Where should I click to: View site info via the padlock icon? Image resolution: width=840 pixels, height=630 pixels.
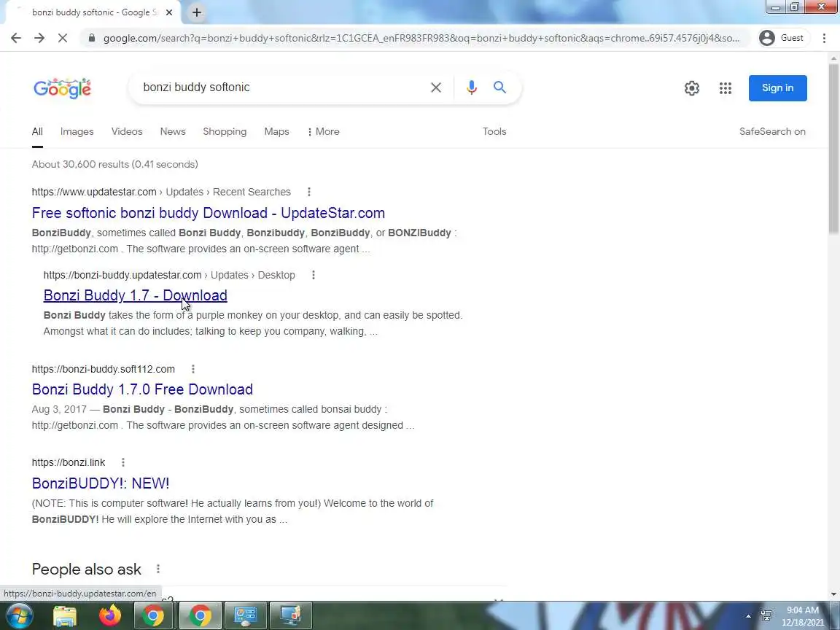[92, 38]
